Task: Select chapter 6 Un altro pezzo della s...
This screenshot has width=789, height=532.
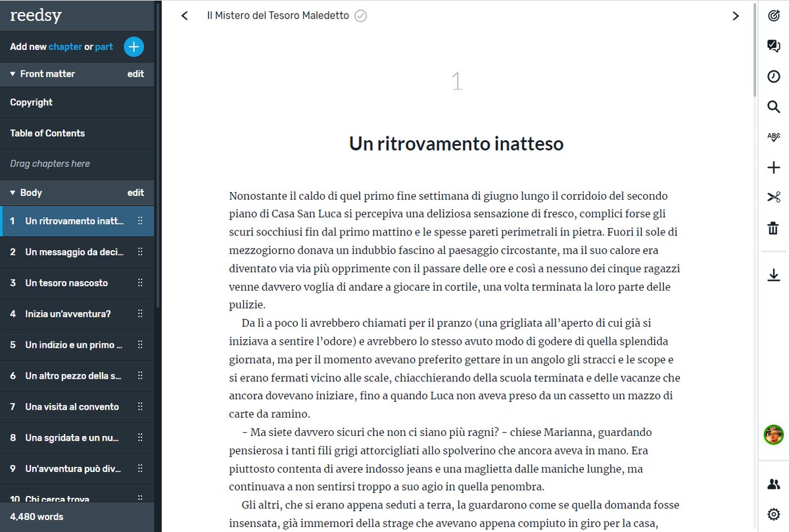Action: (x=77, y=375)
